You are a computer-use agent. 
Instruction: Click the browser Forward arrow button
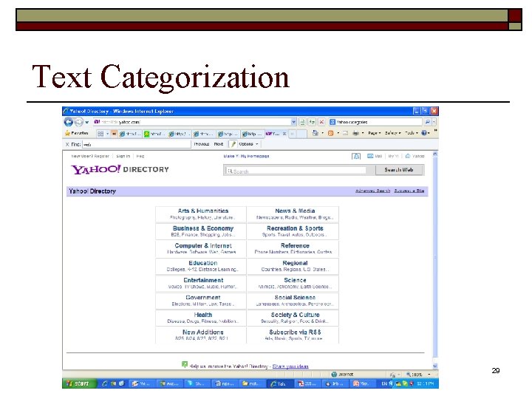(79, 122)
